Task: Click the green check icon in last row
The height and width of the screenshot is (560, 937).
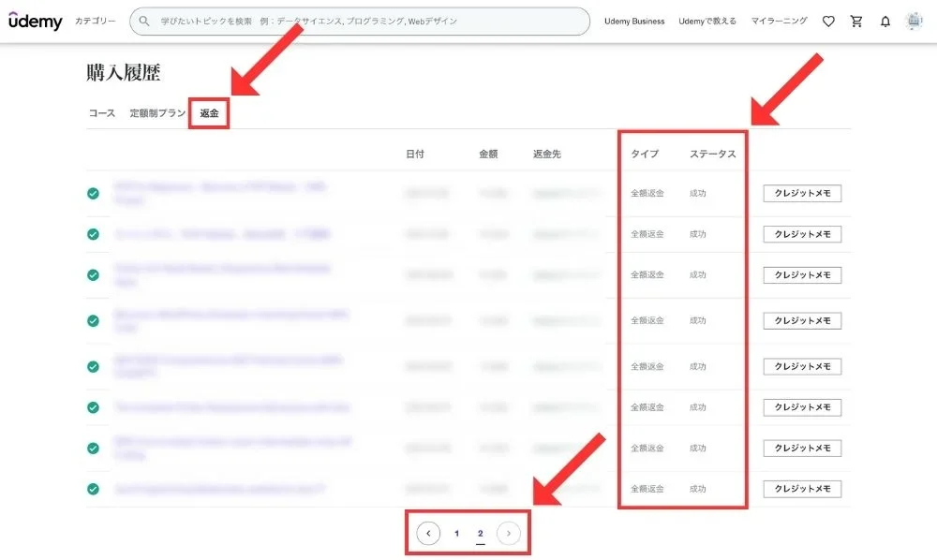Action: click(x=94, y=489)
